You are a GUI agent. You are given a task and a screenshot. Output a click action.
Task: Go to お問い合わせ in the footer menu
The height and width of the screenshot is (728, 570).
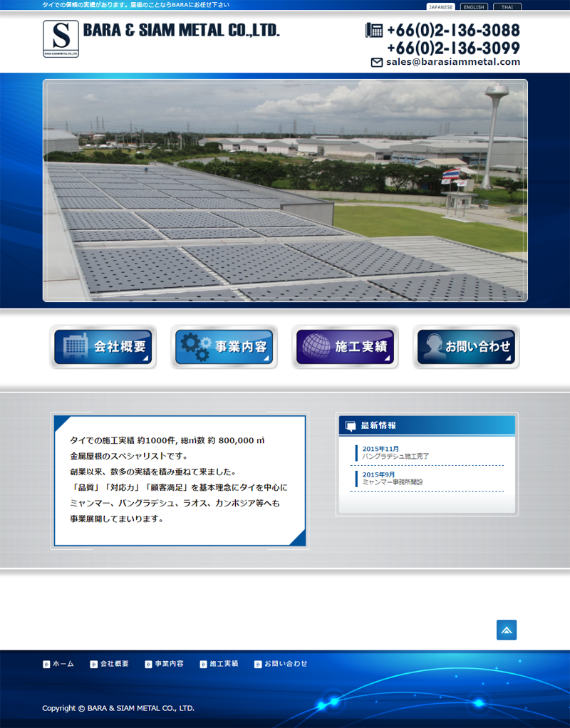(286, 664)
